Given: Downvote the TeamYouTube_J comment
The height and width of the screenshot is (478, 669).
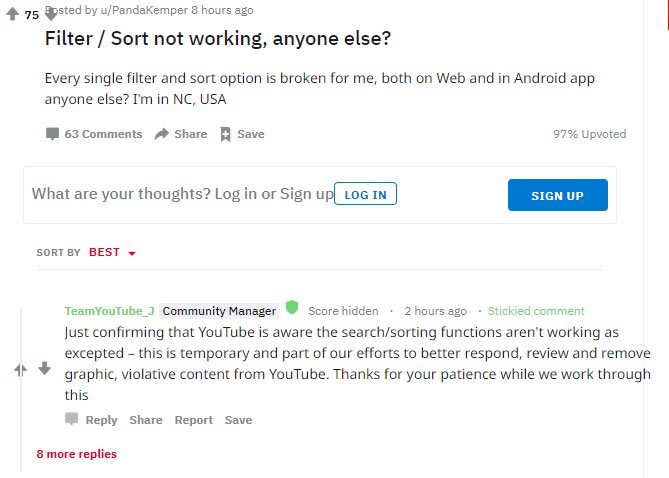Looking at the screenshot, I should click(x=44, y=368).
